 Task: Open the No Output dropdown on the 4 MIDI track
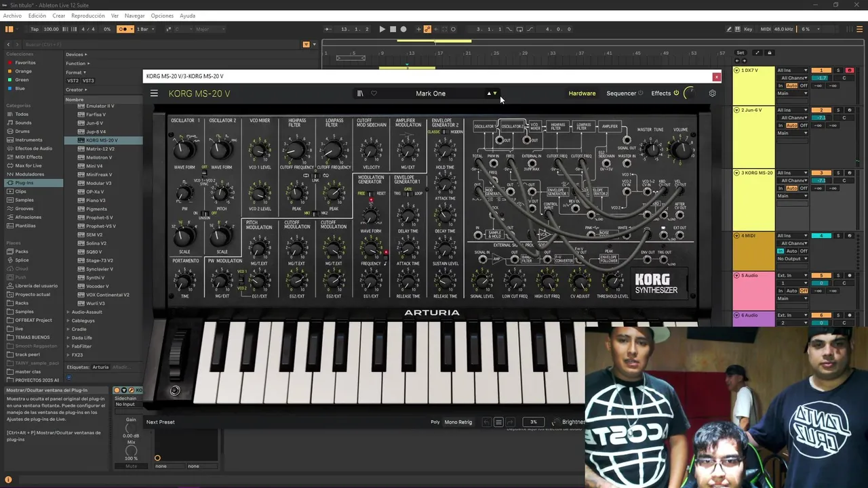(792, 259)
